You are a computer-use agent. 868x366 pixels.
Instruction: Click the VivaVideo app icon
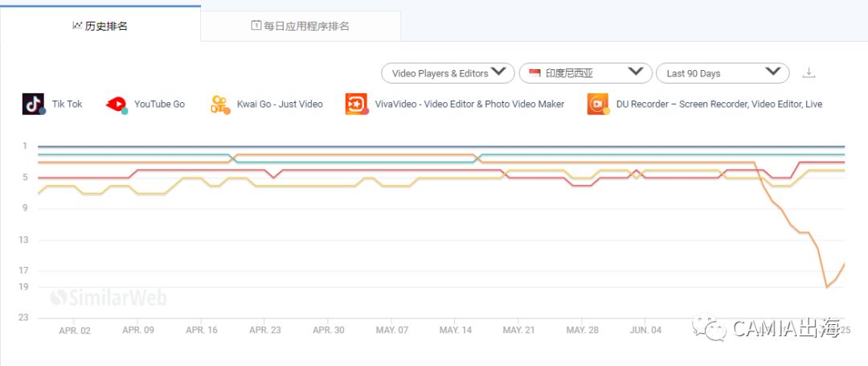point(357,104)
